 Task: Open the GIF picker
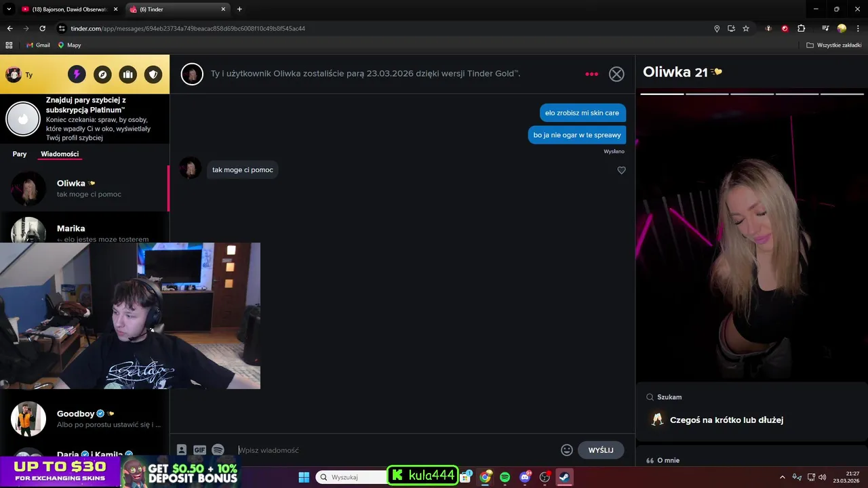[199, 450]
